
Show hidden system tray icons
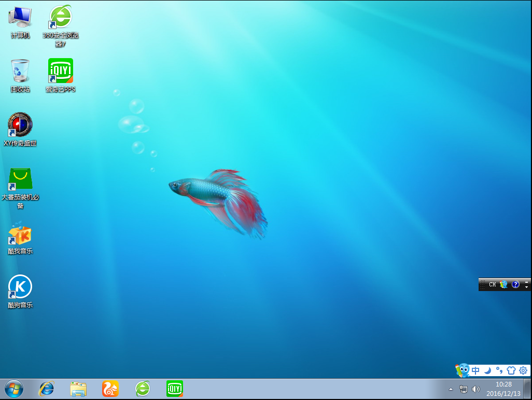pos(451,390)
